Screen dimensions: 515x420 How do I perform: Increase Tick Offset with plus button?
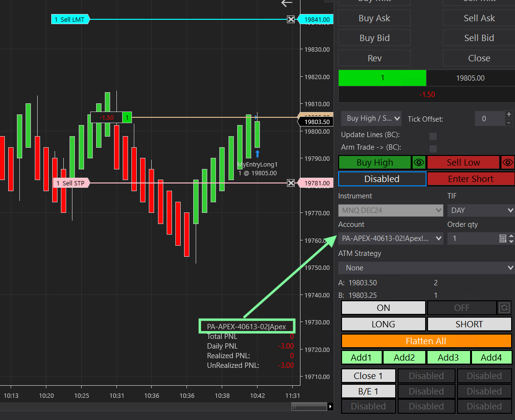[x=509, y=114]
